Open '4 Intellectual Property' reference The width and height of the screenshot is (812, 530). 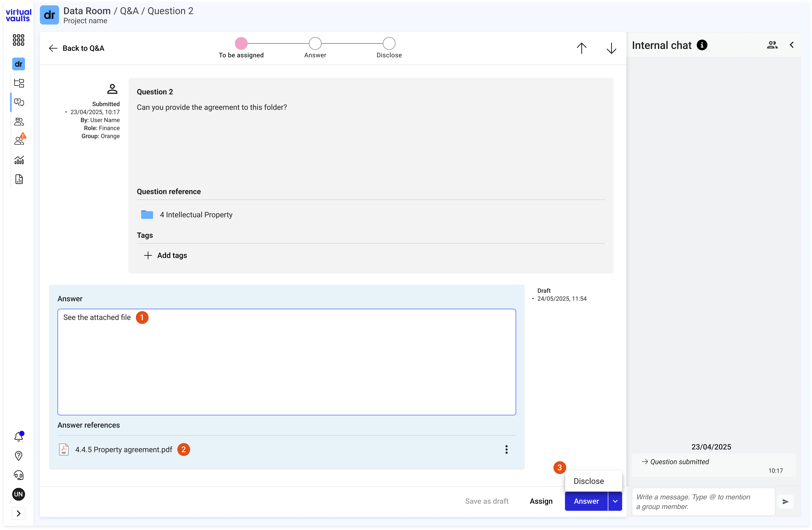click(196, 215)
